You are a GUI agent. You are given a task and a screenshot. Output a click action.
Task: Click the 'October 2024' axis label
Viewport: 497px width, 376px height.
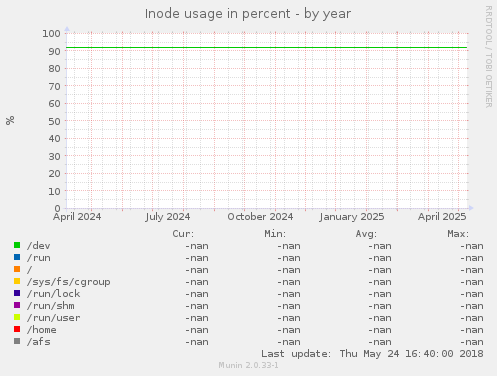point(260,217)
